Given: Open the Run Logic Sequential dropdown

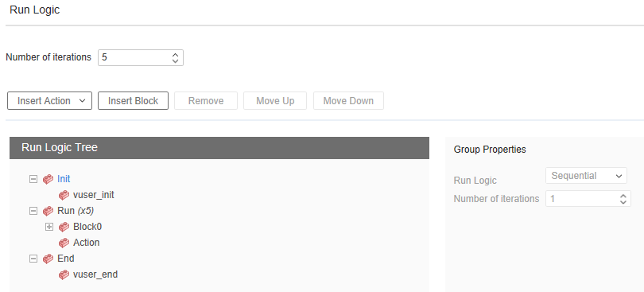Looking at the screenshot, I should click(586, 176).
